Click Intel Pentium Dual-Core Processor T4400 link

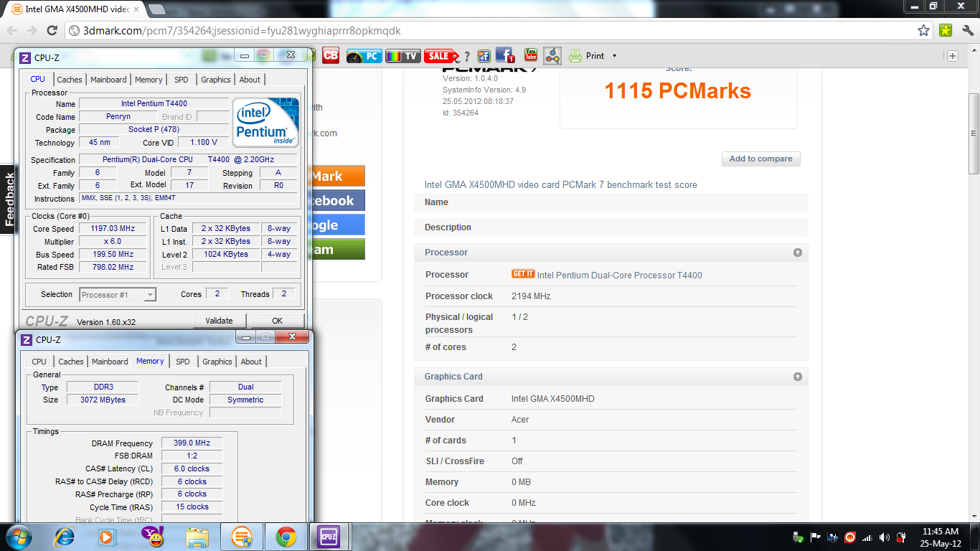coord(620,275)
